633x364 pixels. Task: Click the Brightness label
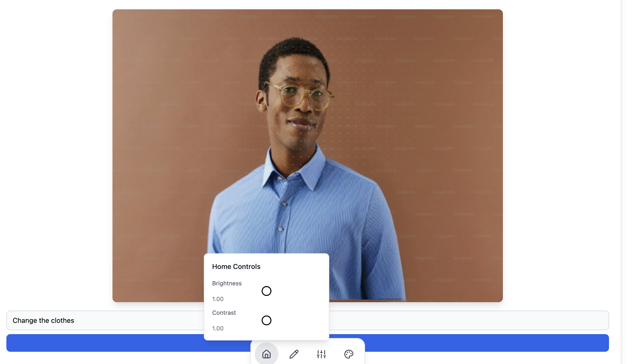coord(227,283)
